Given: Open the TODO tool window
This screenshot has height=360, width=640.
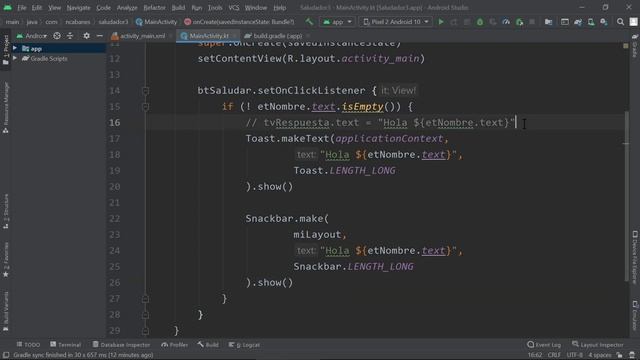Looking at the screenshot, I should point(28,345).
